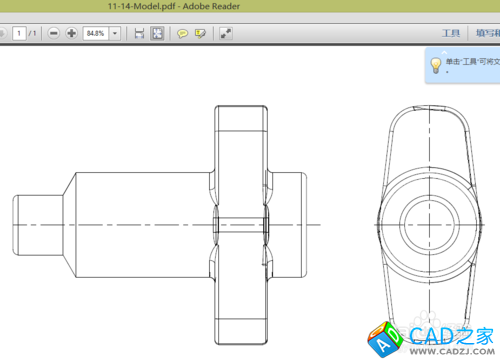The height and width of the screenshot is (364, 500).
Task: Open read mode with the expand arrows icon
Action: point(226,33)
